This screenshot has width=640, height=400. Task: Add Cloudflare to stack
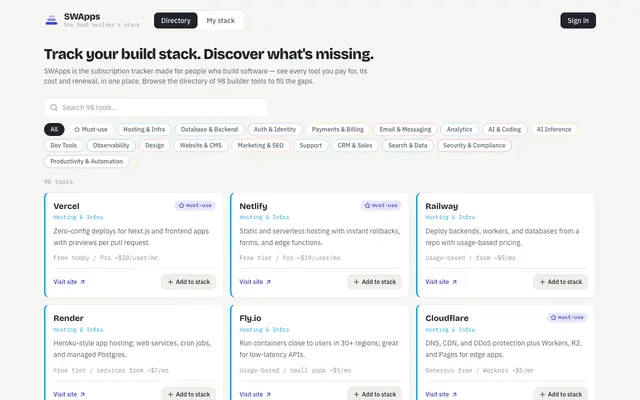(x=561, y=394)
